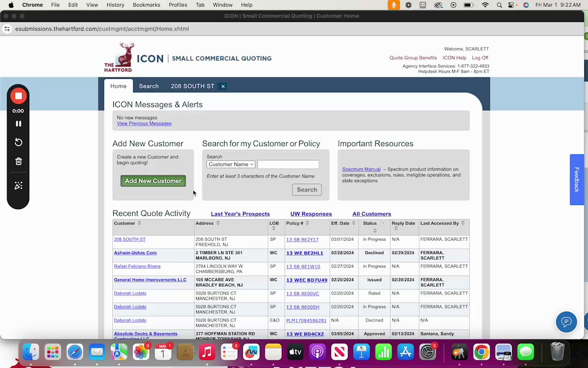Click the customer search text field
The height and width of the screenshot is (368, 588).
pos(288,164)
